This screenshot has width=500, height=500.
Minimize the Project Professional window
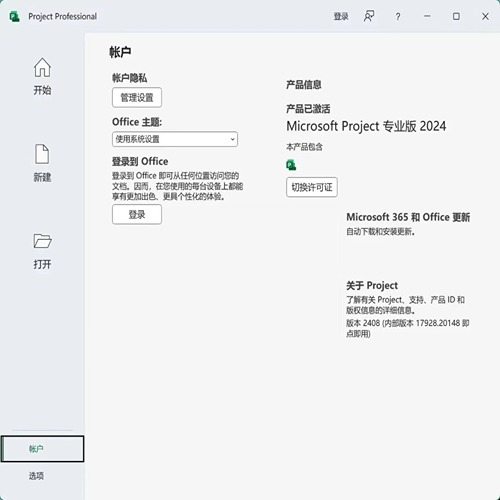tap(427, 16)
